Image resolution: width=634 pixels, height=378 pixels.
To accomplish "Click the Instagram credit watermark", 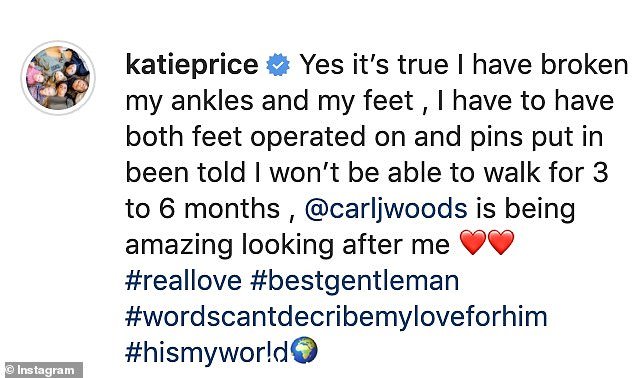I will tap(42, 370).
